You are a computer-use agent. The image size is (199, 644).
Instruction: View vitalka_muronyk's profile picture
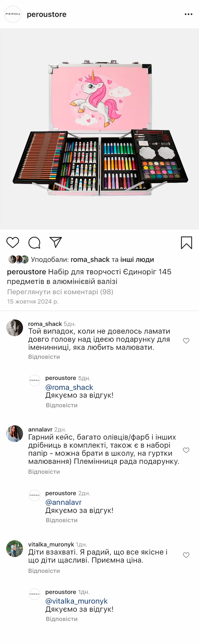click(15, 549)
